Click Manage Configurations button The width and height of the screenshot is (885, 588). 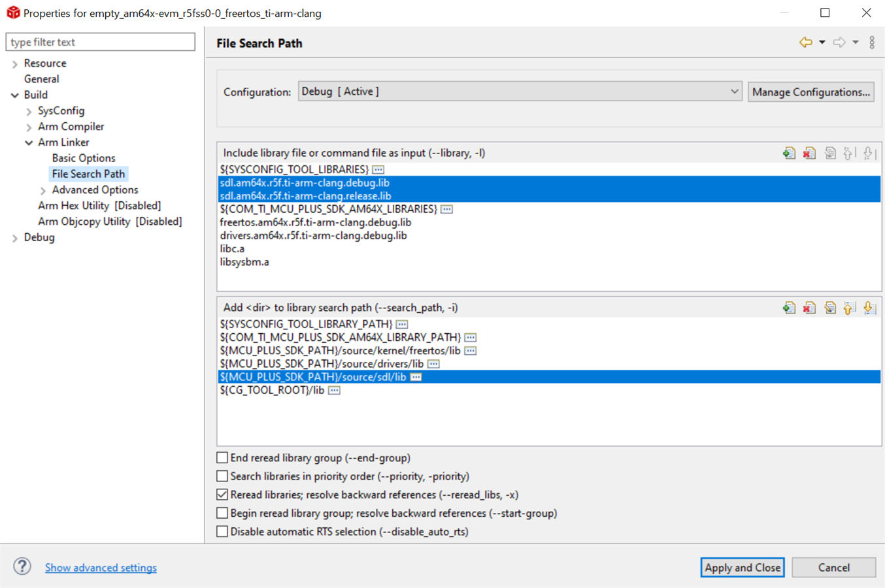pos(811,91)
